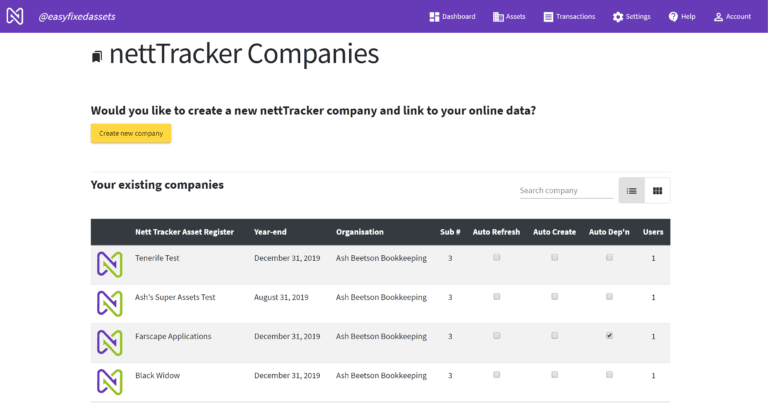The width and height of the screenshot is (768, 403).
Task: Open the Settings menu item
Action: point(631,17)
